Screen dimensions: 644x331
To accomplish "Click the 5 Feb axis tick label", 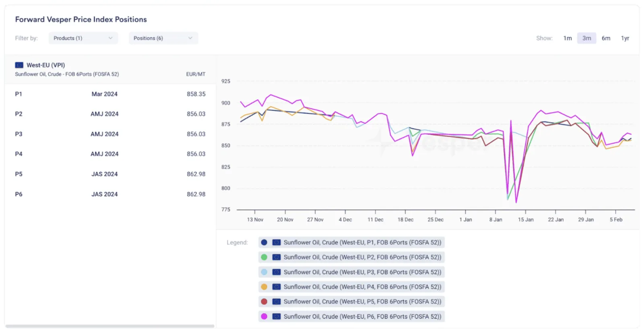I will click(x=616, y=220).
